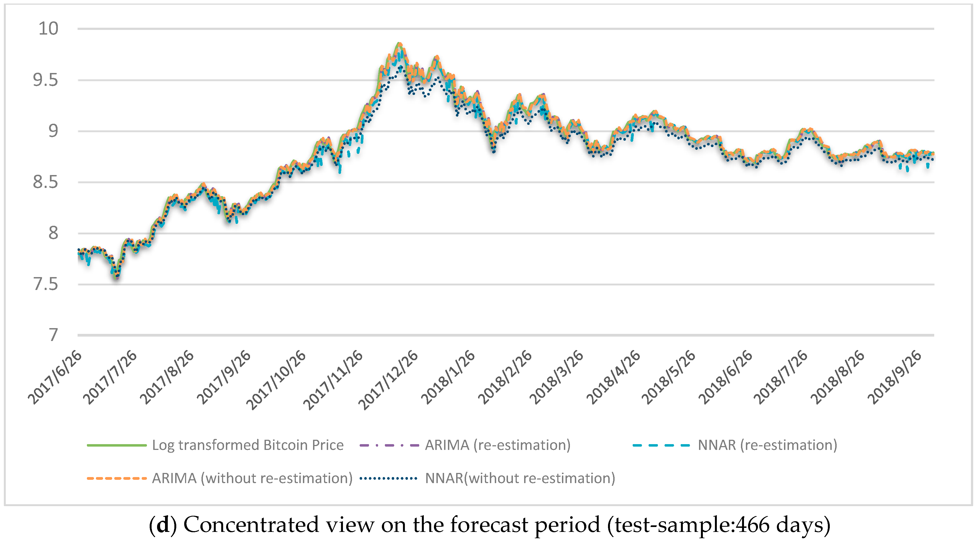Click the y-axis value 10
The height and width of the screenshot is (544, 980).
[48, 29]
